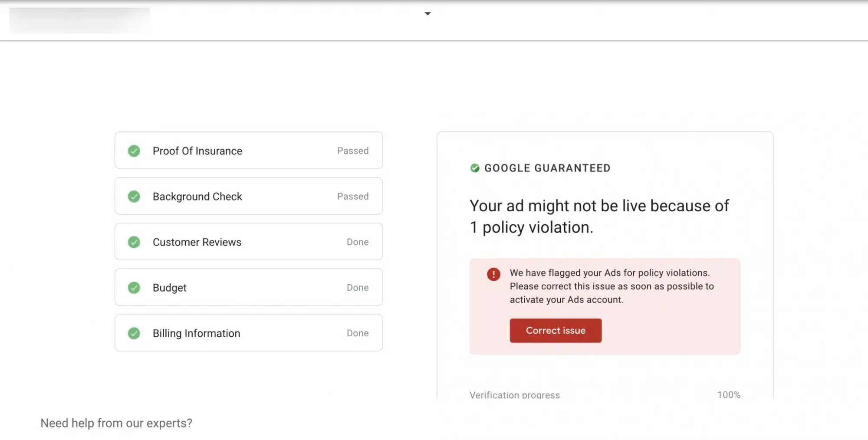Click the 100% verification progress value

pyautogui.click(x=729, y=394)
